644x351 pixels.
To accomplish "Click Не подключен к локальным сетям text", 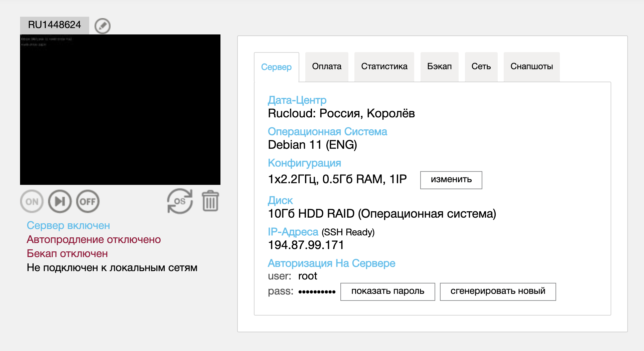I will (112, 267).
